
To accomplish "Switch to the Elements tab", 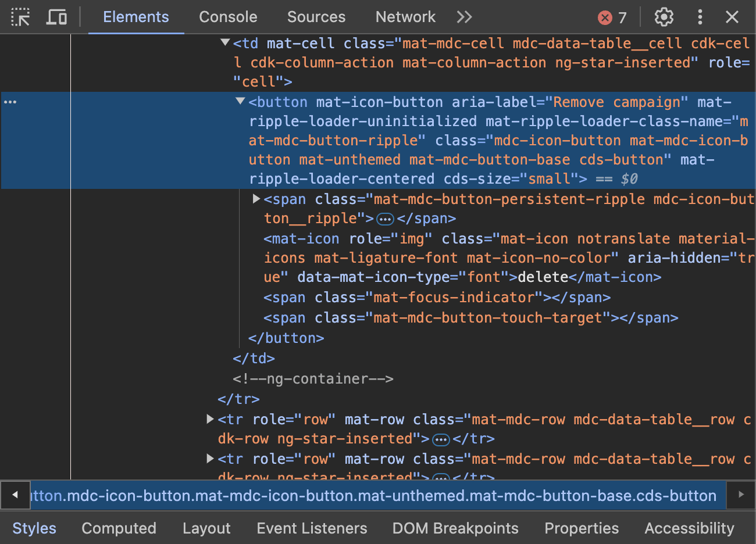I will pos(136,17).
